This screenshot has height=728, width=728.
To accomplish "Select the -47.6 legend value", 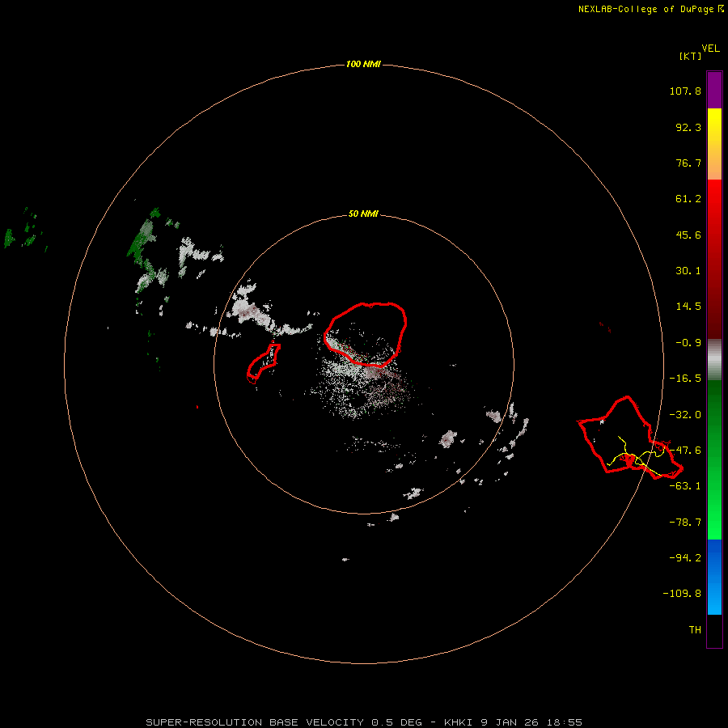I will tap(685, 451).
